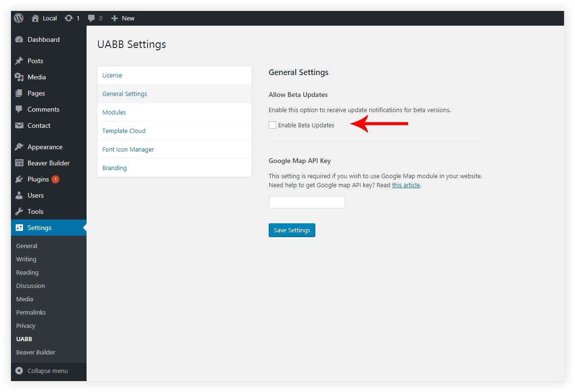Open the New content dropdown
The image size is (575, 392).
123,18
